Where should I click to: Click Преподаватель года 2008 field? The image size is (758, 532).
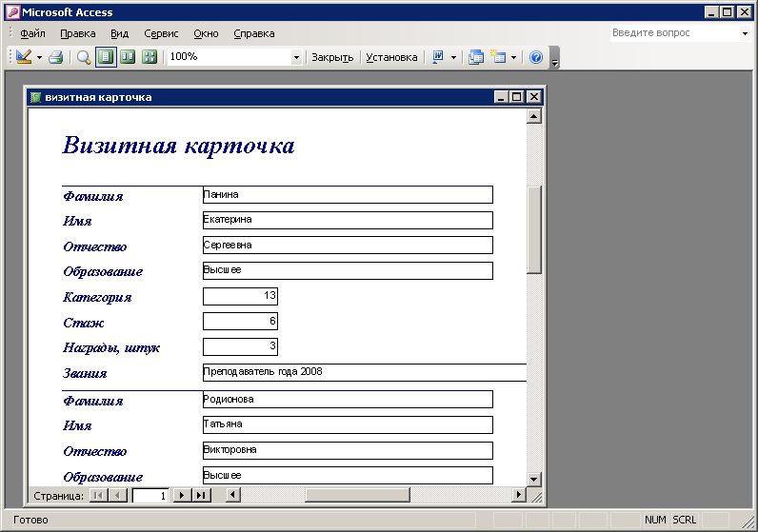[365, 372]
